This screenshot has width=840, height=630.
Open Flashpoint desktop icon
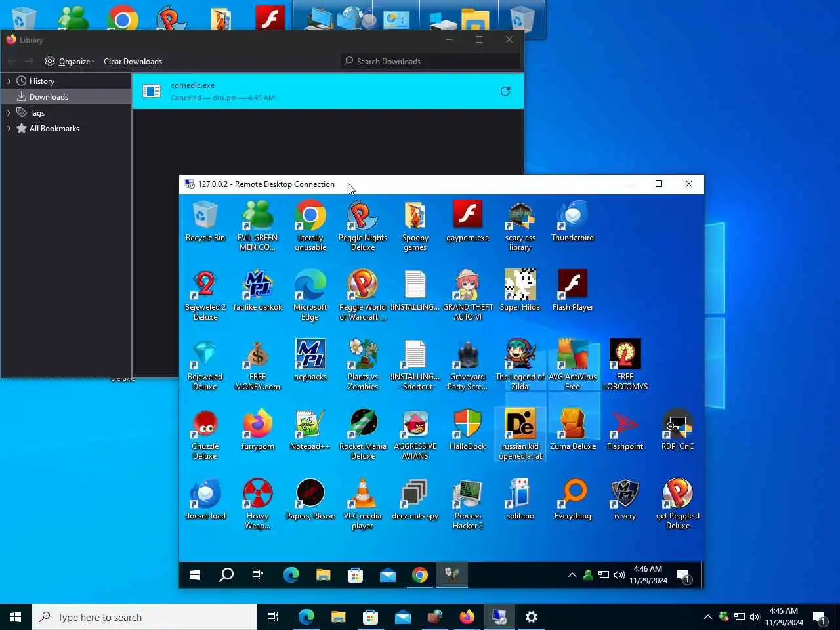click(x=625, y=429)
